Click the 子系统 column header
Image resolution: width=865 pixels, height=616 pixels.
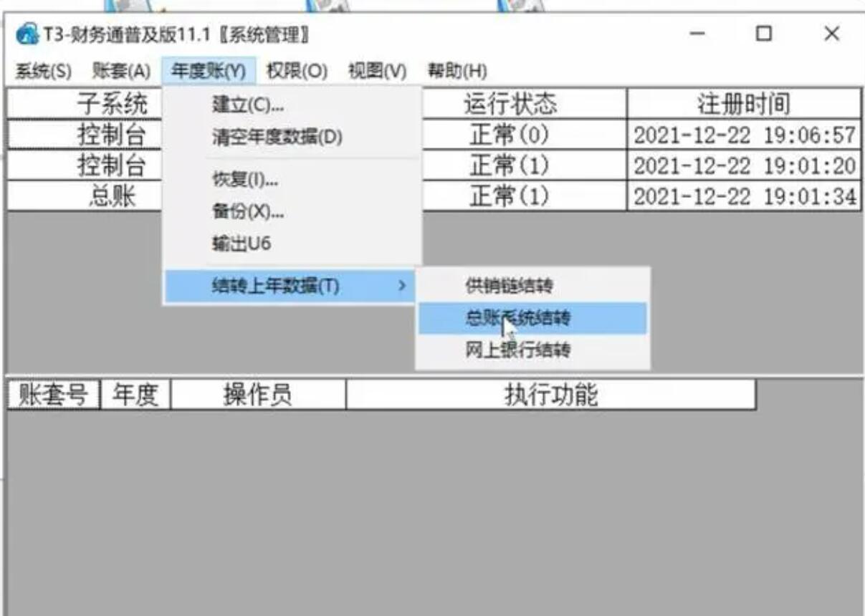pos(85,105)
